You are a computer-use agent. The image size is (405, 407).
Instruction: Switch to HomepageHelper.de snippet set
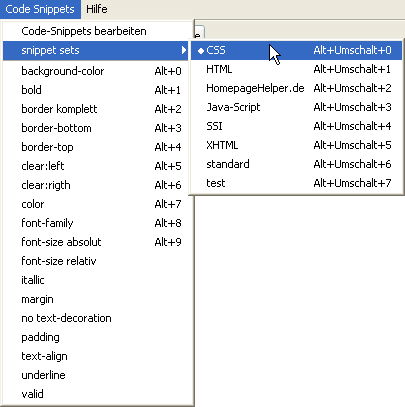pos(296,88)
